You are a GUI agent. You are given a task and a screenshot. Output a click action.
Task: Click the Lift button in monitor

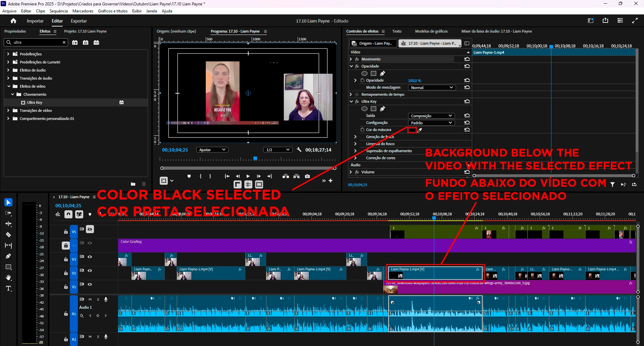click(x=286, y=176)
